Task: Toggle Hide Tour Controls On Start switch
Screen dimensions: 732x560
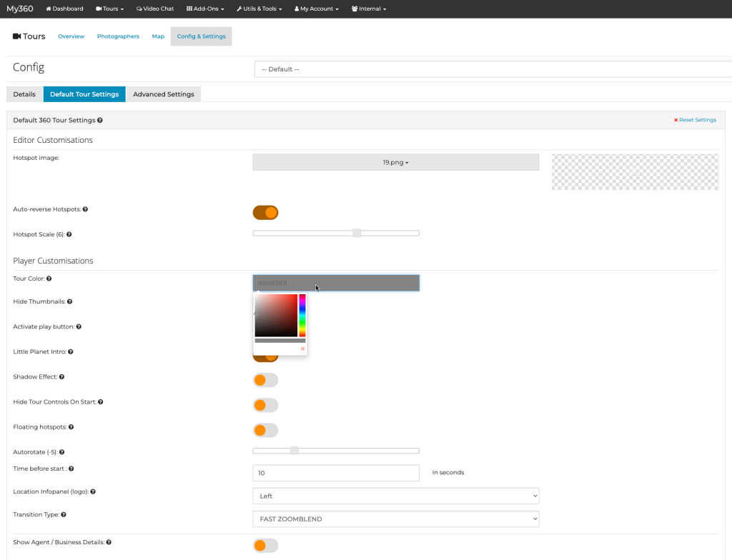Action: point(266,405)
